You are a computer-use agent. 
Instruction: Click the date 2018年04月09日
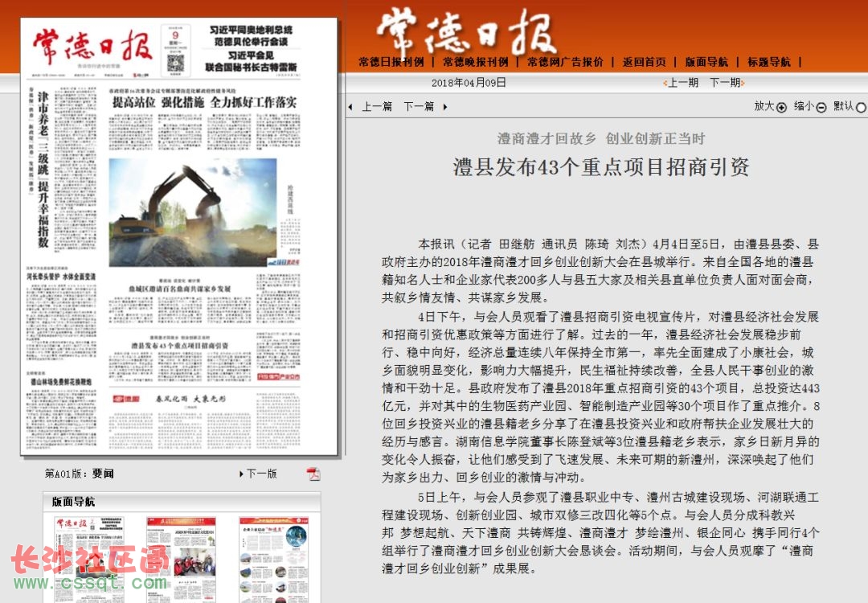[469, 83]
